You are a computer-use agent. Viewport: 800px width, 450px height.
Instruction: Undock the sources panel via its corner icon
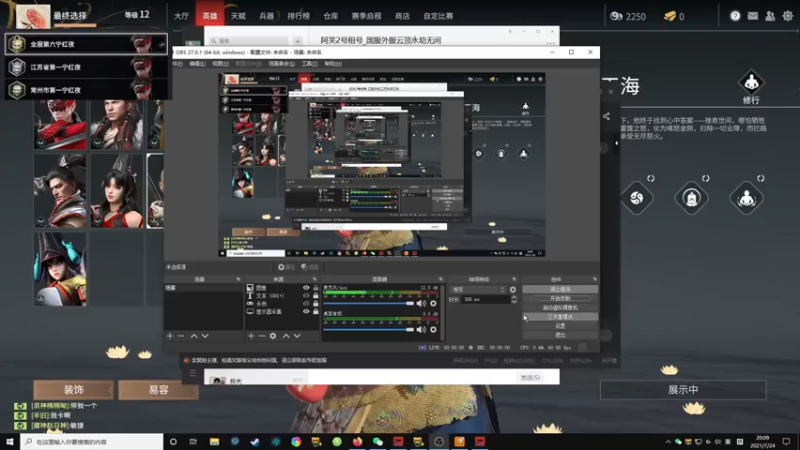314,279
